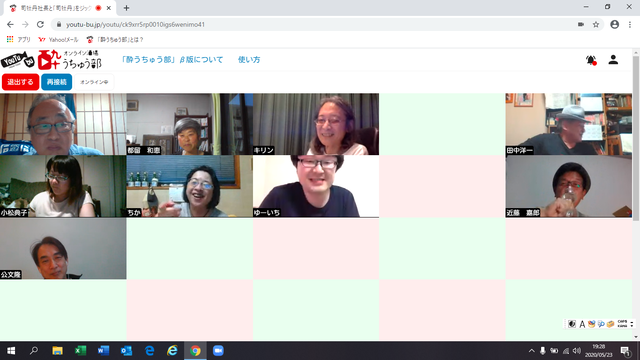Screen dimensions: 640x360
Task: Select the video tile of 小松典子
Action: [63, 186]
